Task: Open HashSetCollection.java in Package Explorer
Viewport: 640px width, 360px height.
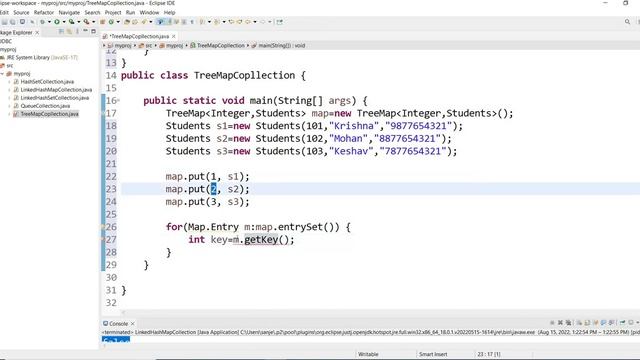Action: (47, 82)
